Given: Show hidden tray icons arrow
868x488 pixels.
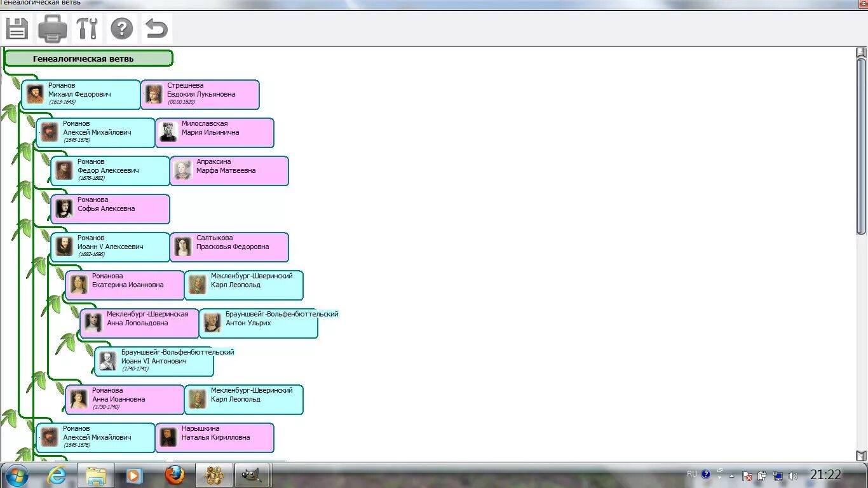Looking at the screenshot, I should coord(731,476).
